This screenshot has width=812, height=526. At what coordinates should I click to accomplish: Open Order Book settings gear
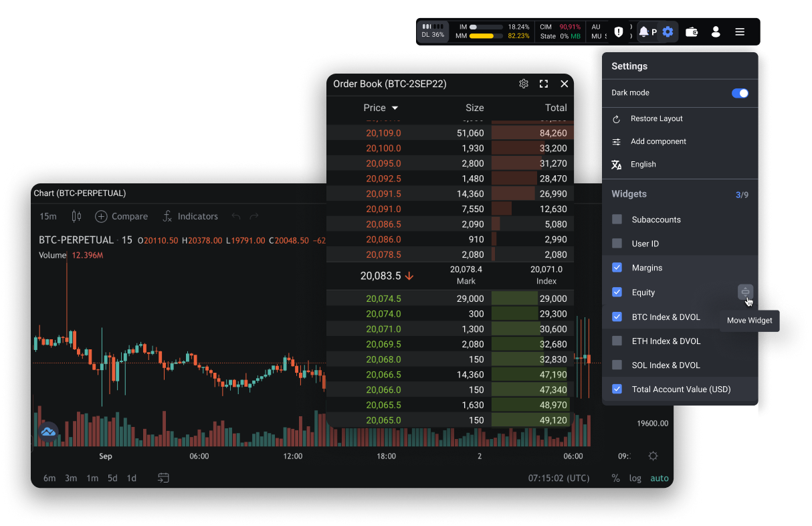click(x=524, y=84)
